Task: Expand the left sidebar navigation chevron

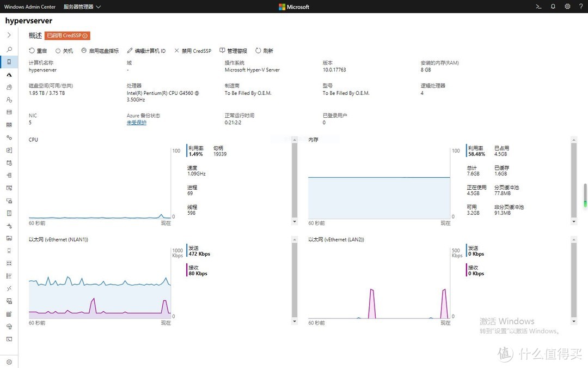Action: click(x=9, y=35)
